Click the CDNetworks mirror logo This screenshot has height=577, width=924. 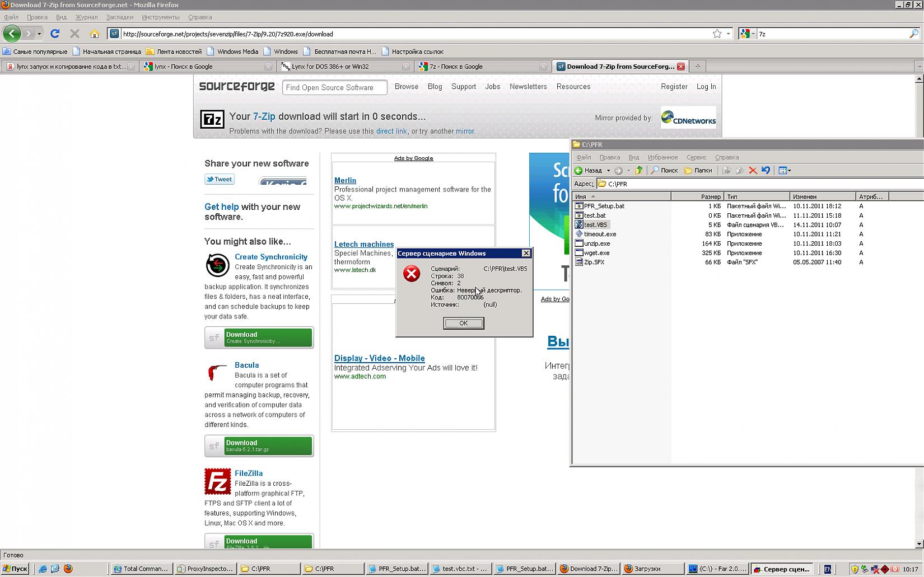688,118
